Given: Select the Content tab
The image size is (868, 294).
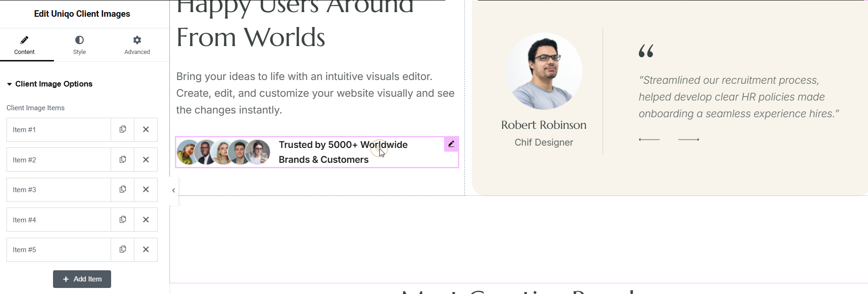Looking at the screenshot, I should 25,45.
